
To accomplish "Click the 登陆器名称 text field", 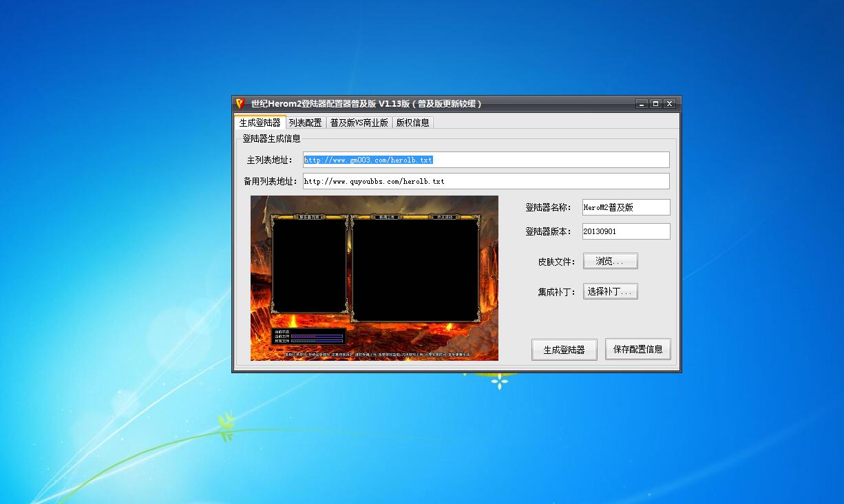I will point(625,207).
